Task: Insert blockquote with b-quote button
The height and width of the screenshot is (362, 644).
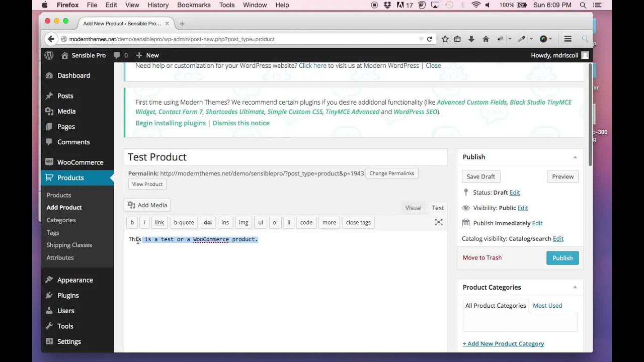Action: pos(184,222)
